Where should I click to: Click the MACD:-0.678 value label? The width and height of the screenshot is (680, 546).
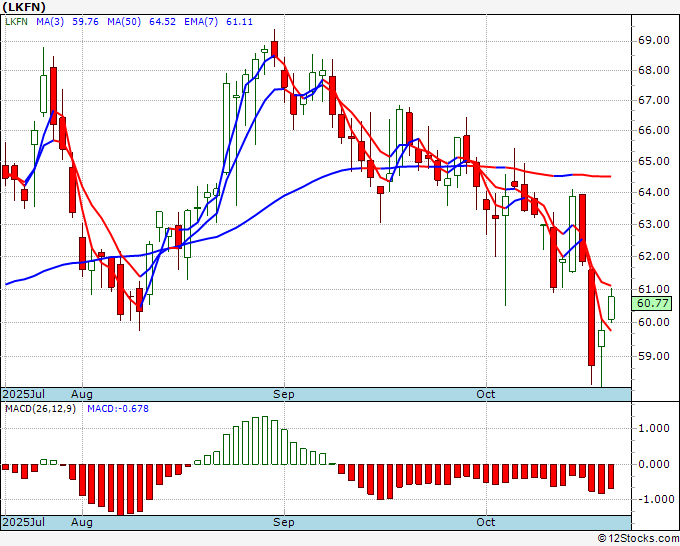118,409
